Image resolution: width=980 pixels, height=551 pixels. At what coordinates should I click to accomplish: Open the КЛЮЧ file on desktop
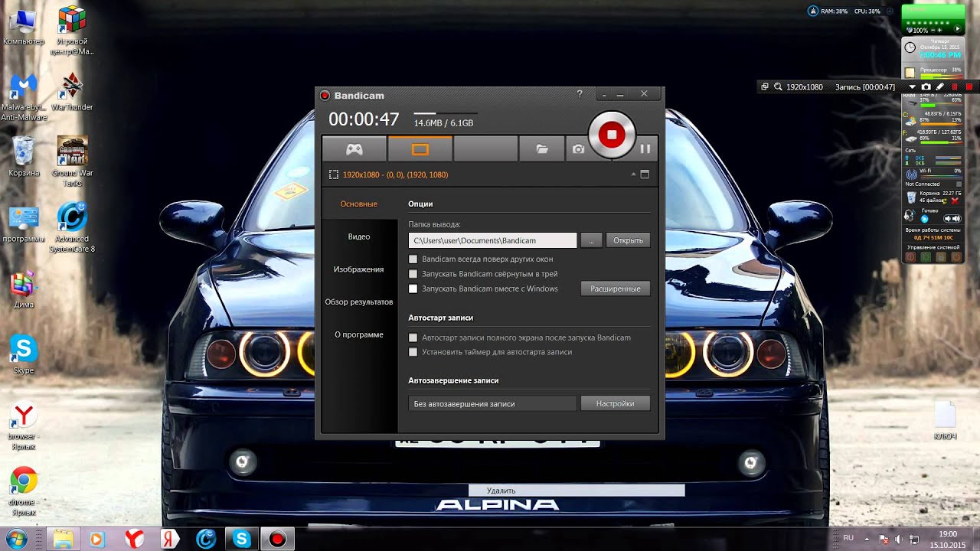click(946, 420)
